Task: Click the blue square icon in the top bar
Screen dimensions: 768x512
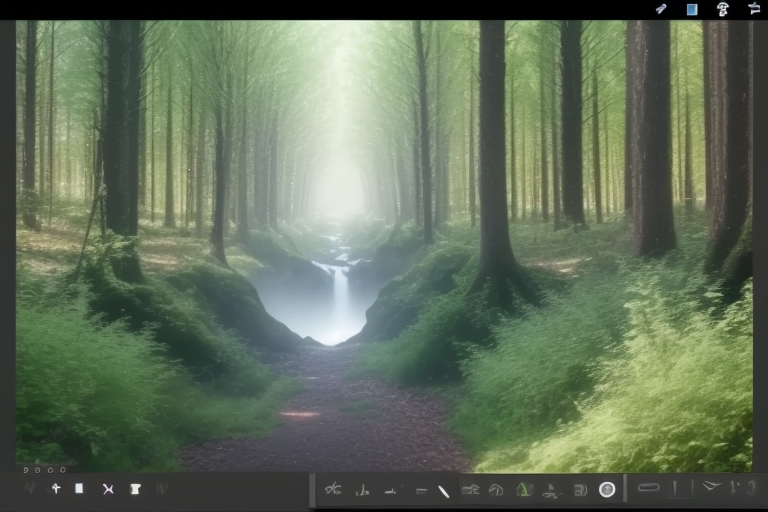Action: [691, 9]
